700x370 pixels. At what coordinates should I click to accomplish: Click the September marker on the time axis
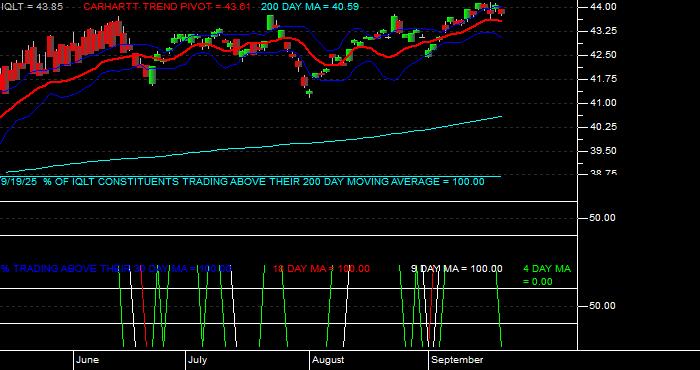[x=458, y=360]
